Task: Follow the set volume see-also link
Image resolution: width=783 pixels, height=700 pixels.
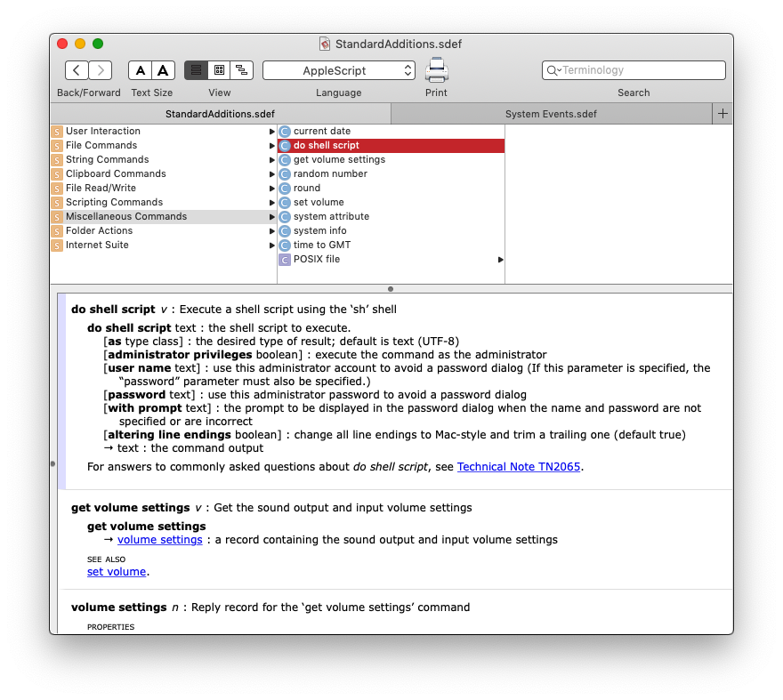Action: (x=117, y=572)
